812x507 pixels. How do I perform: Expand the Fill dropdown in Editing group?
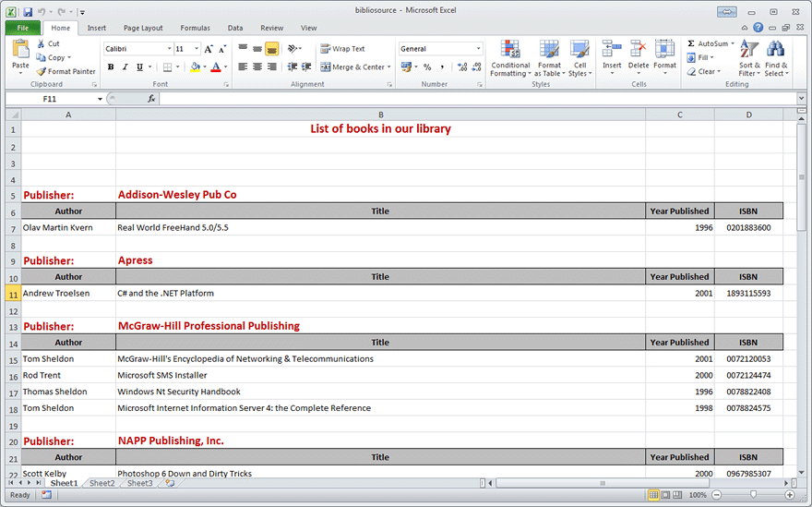point(711,57)
